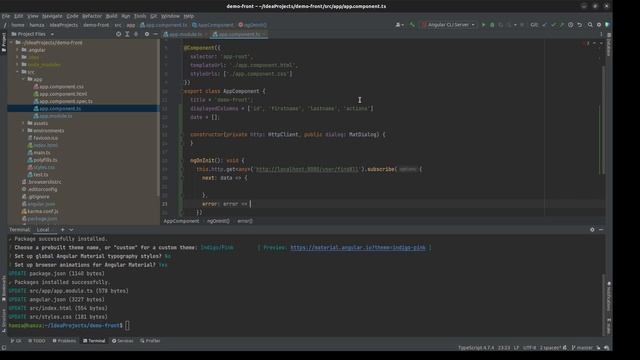Run the Angular CLI Server configuration
Screen dimensions: 640x360
483,25
